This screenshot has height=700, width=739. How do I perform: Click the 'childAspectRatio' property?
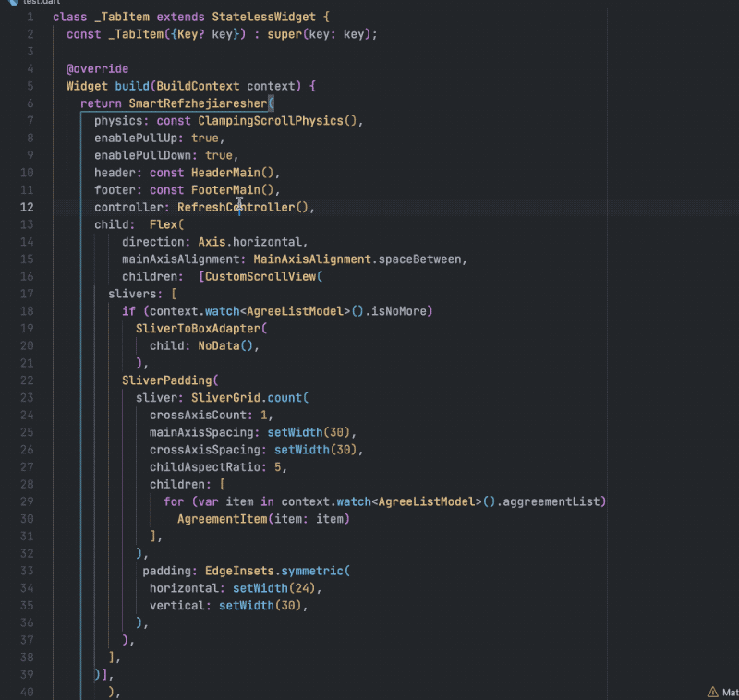click(x=205, y=467)
